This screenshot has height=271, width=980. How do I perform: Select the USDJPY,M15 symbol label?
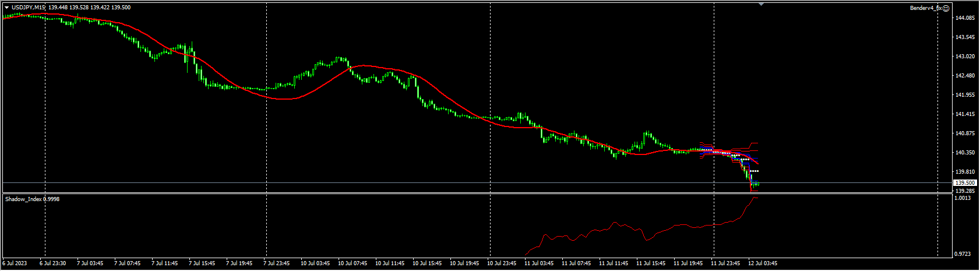29,8
